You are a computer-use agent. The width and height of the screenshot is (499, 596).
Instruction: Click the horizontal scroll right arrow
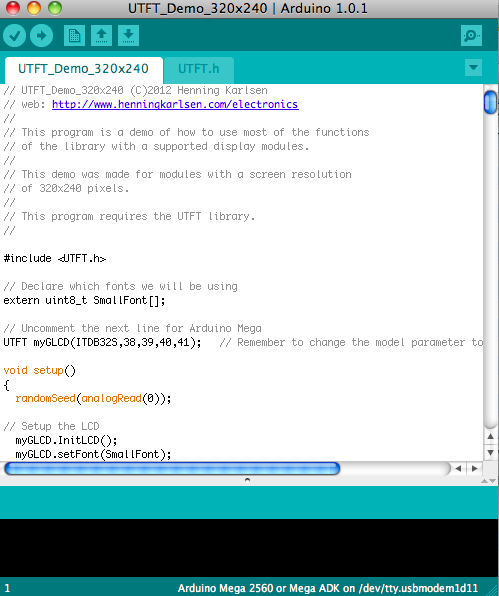[475, 468]
